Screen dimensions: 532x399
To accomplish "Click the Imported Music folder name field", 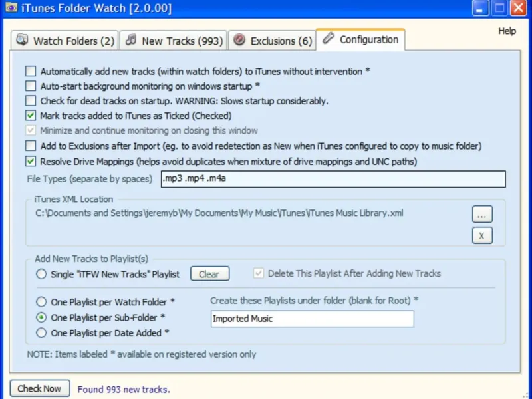I will click(312, 319).
